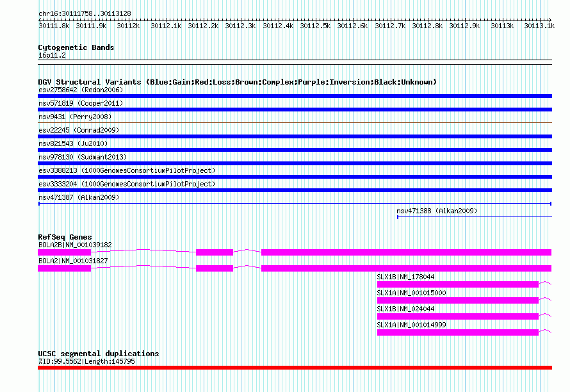Select the SLX1A NM_001015000 gene bar

tap(458, 300)
